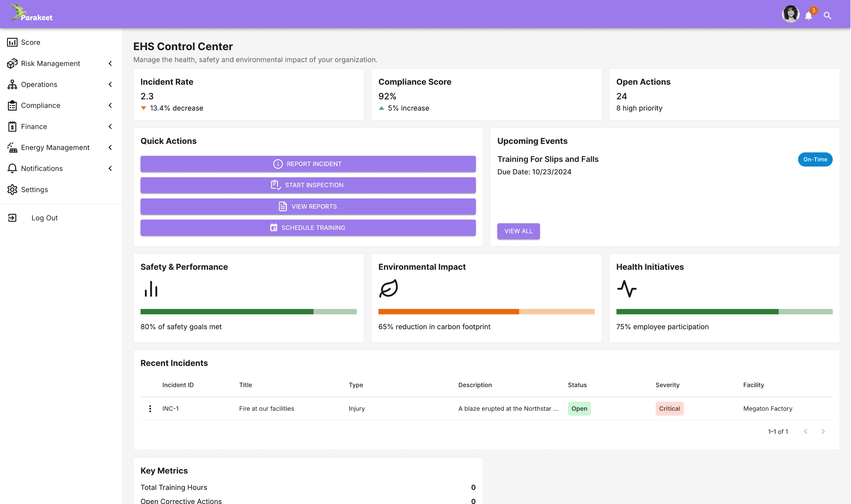The image size is (851, 504).
Task: Click the Start Inspection button
Action: [x=308, y=185]
